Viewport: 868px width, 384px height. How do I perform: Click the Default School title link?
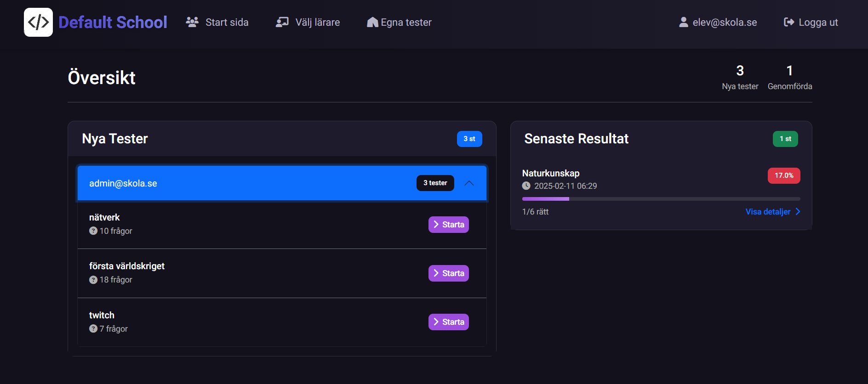113,22
